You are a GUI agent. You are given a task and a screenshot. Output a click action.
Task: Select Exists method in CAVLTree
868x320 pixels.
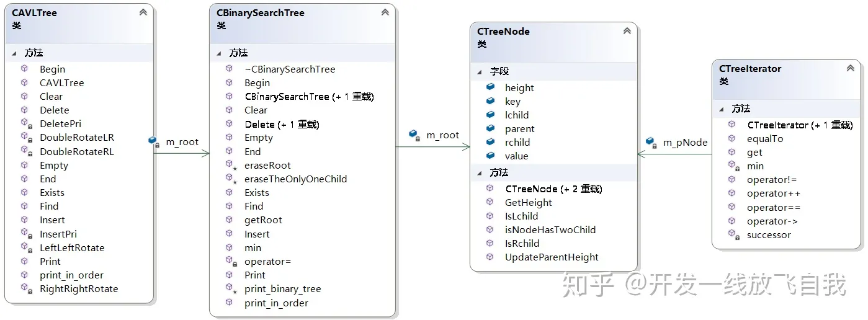point(52,192)
